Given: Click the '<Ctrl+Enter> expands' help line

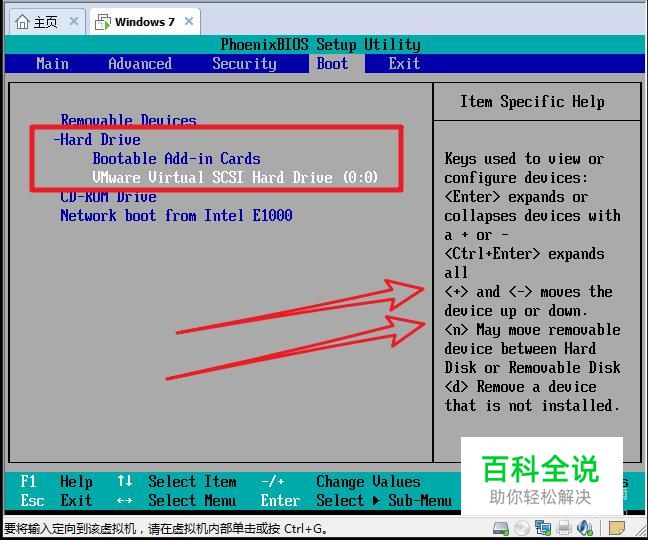Looking at the screenshot, I should pyautogui.click(x=524, y=254).
